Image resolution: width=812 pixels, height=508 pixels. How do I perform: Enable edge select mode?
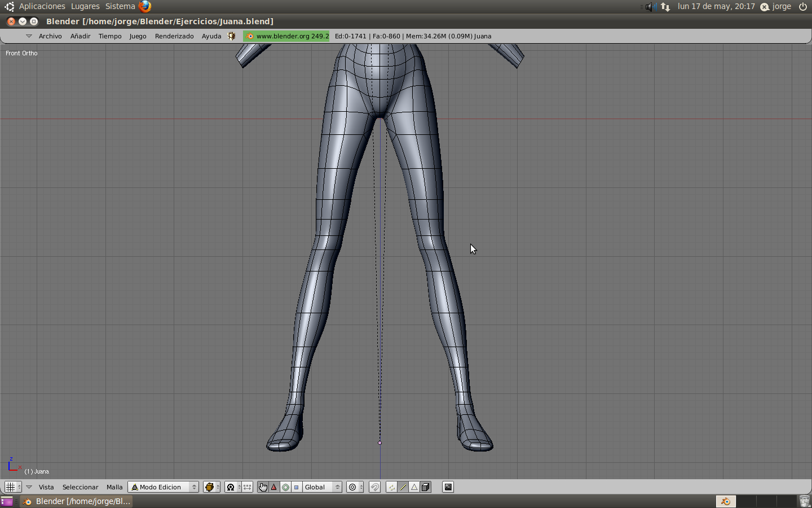click(403, 487)
